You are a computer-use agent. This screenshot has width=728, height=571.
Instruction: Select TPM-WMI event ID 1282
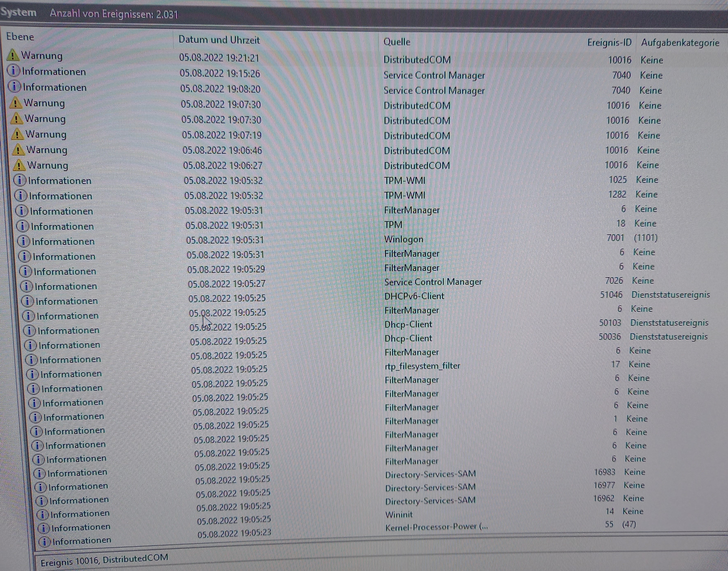pyautogui.click(x=405, y=195)
